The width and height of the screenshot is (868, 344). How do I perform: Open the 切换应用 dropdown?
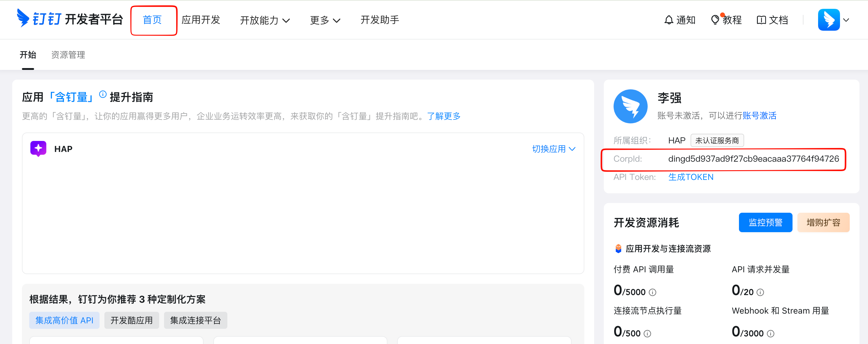554,149
